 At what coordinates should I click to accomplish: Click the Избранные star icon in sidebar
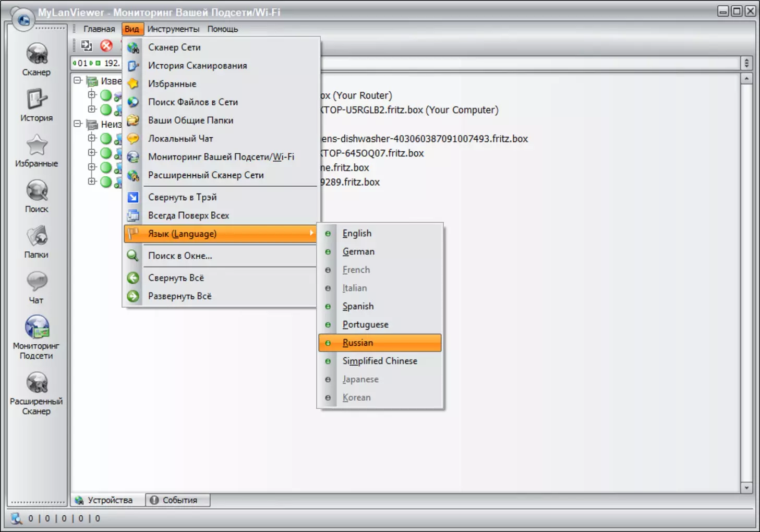coord(37,146)
